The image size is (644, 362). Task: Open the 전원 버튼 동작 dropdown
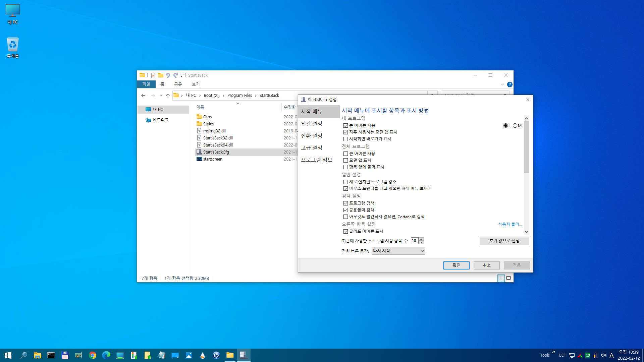(x=398, y=251)
